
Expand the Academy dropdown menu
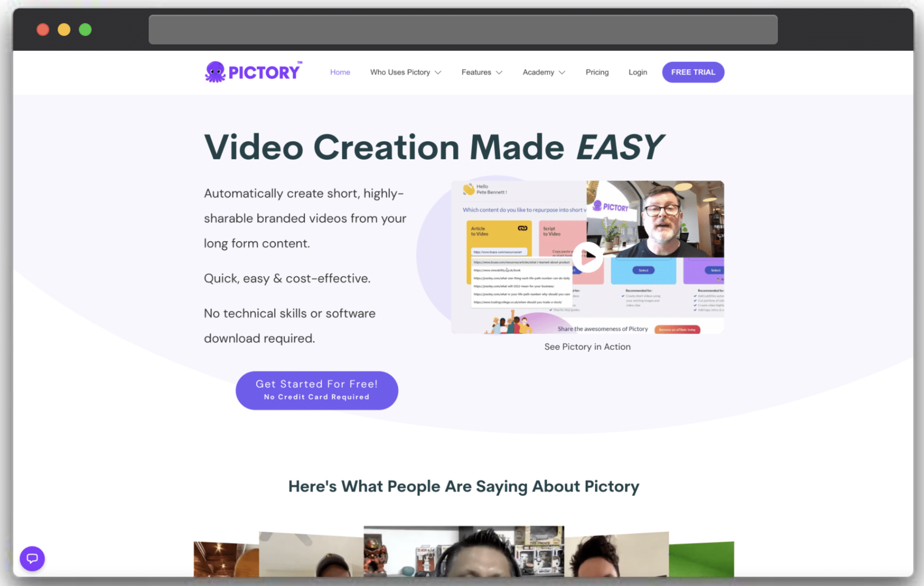click(543, 72)
